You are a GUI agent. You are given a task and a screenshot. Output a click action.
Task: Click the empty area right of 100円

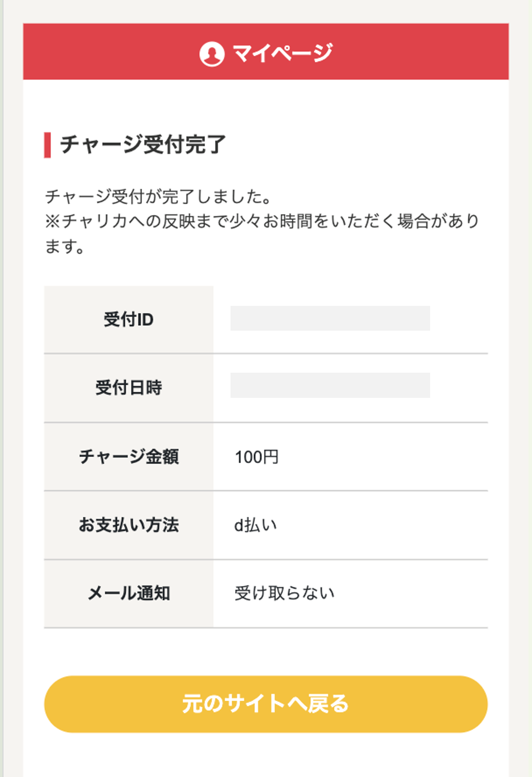(382, 457)
